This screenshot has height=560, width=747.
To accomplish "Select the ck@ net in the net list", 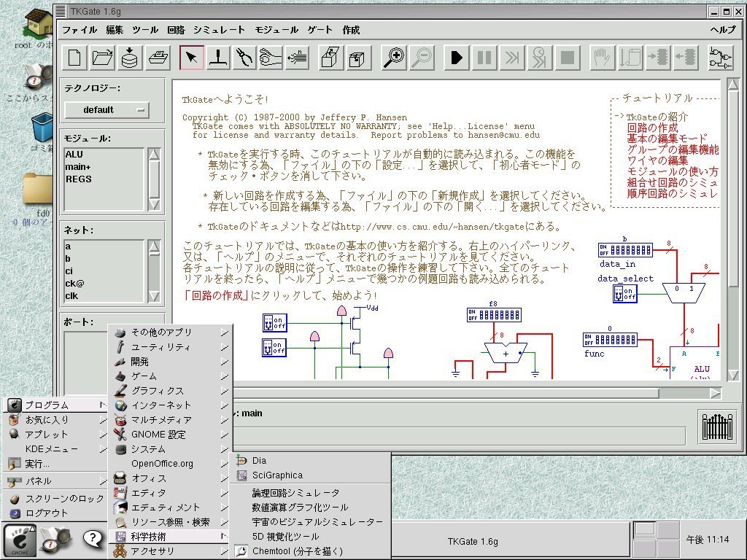I will pos(74,284).
